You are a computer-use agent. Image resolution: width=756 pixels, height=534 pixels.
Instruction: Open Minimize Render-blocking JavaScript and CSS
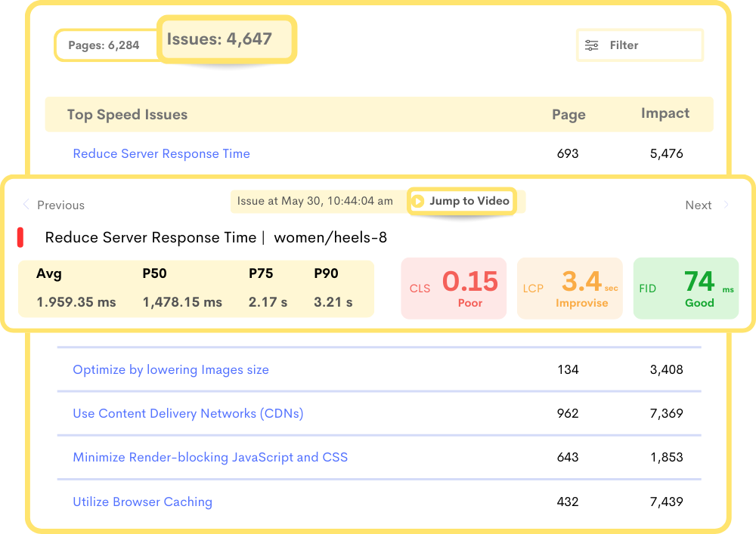coord(210,458)
